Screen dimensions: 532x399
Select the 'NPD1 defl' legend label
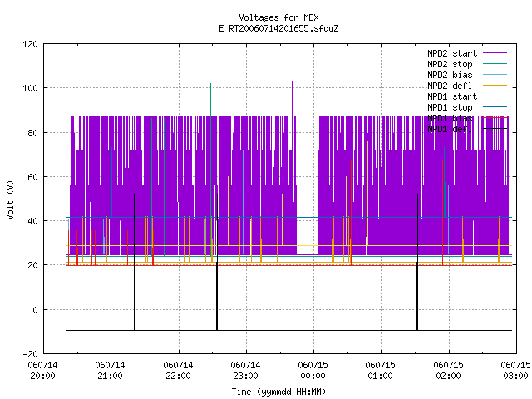pyautogui.click(x=450, y=130)
